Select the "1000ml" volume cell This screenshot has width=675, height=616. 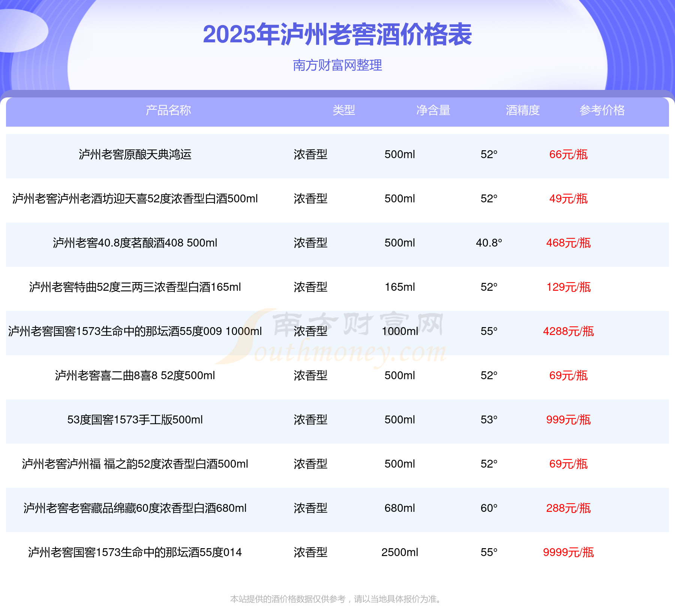click(400, 331)
